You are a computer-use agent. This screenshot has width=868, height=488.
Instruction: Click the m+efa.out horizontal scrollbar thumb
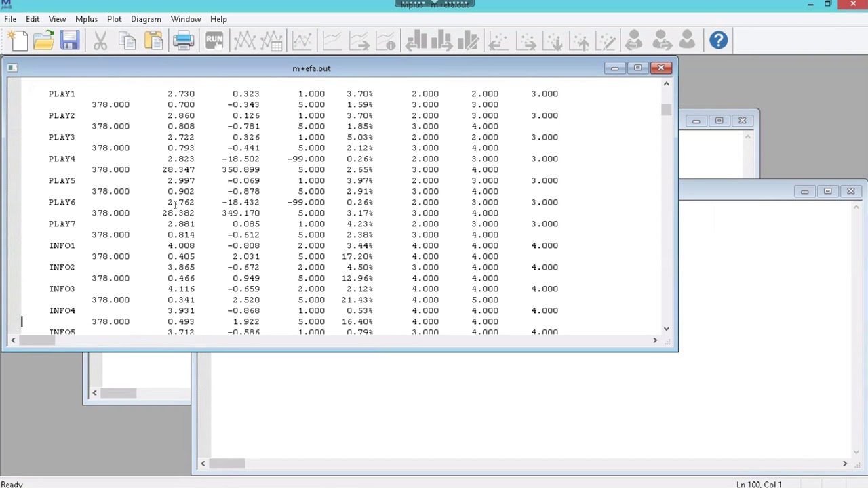pos(37,340)
